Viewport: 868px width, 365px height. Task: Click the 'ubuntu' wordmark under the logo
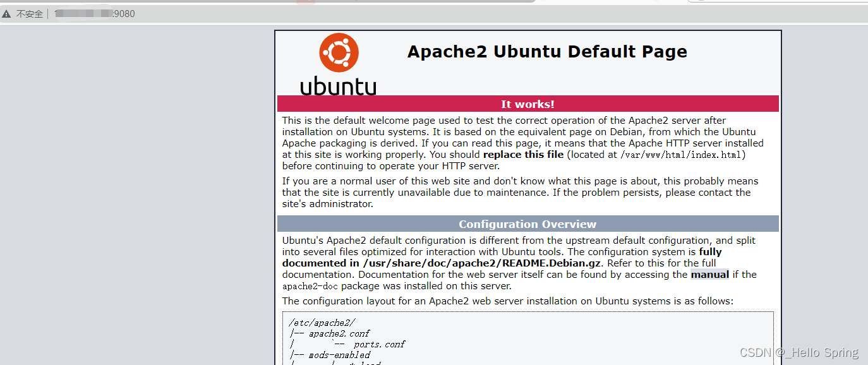[x=339, y=87]
